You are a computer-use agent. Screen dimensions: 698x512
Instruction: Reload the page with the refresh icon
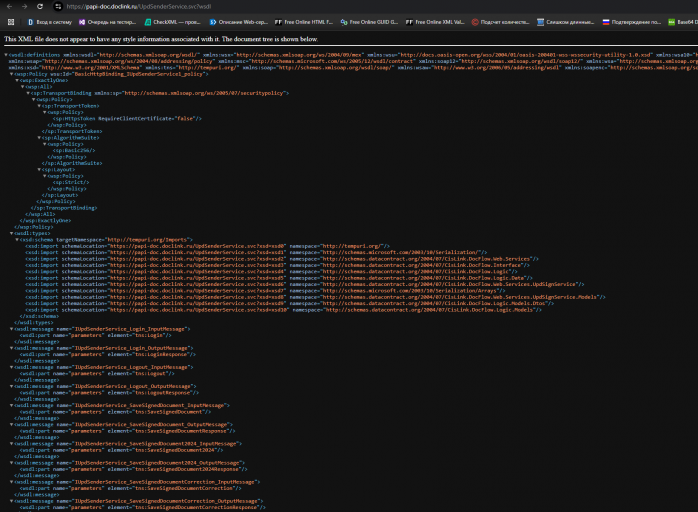(40, 7)
